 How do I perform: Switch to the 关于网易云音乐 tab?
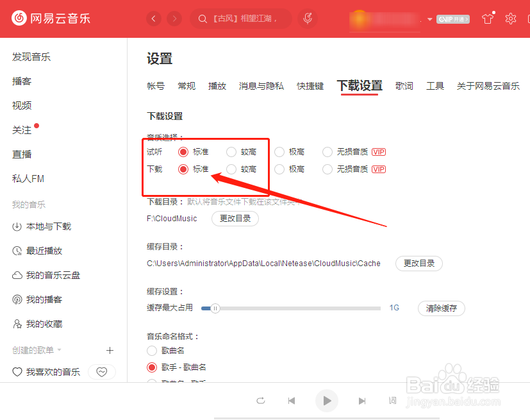click(x=488, y=86)
